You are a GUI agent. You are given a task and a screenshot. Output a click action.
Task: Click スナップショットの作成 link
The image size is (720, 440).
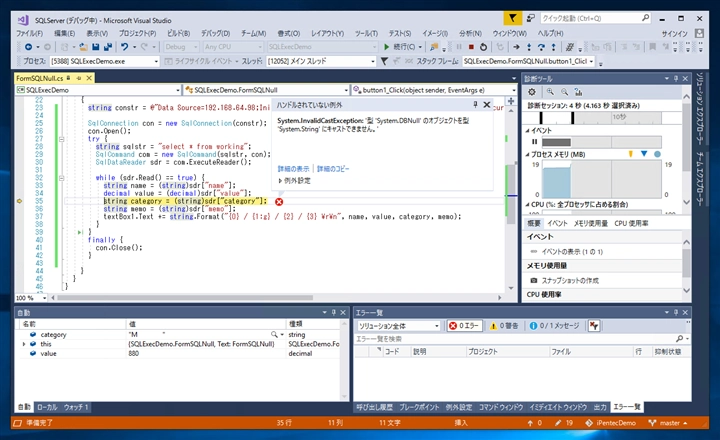click(x=570, y=280)
